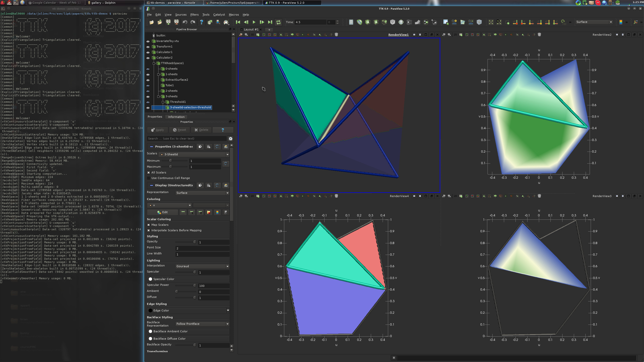
Task: Toggle the Loop animation icon
Action: [278, 22]
